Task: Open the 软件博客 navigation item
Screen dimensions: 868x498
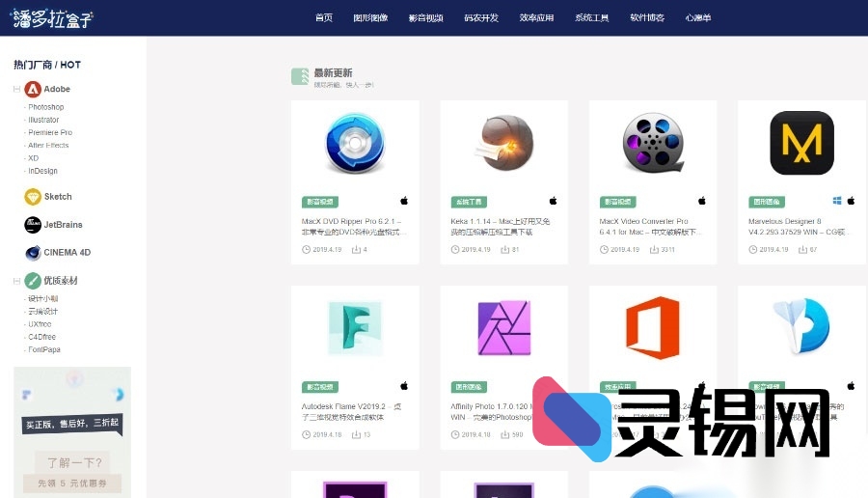Action: [647, 17]
